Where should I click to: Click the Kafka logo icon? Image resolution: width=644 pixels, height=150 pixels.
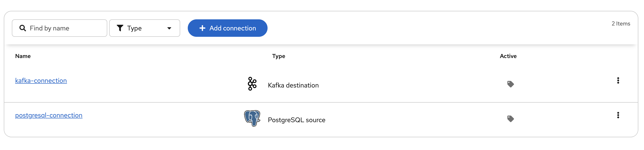point(252,84)
